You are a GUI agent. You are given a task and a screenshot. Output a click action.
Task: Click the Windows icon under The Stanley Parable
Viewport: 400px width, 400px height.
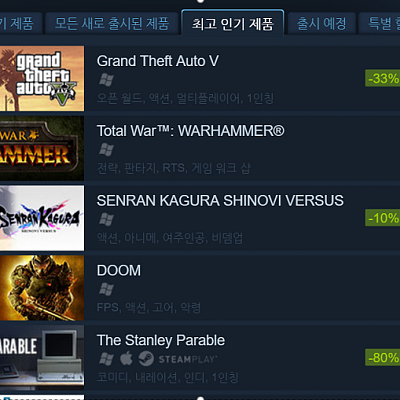(106, 359)
